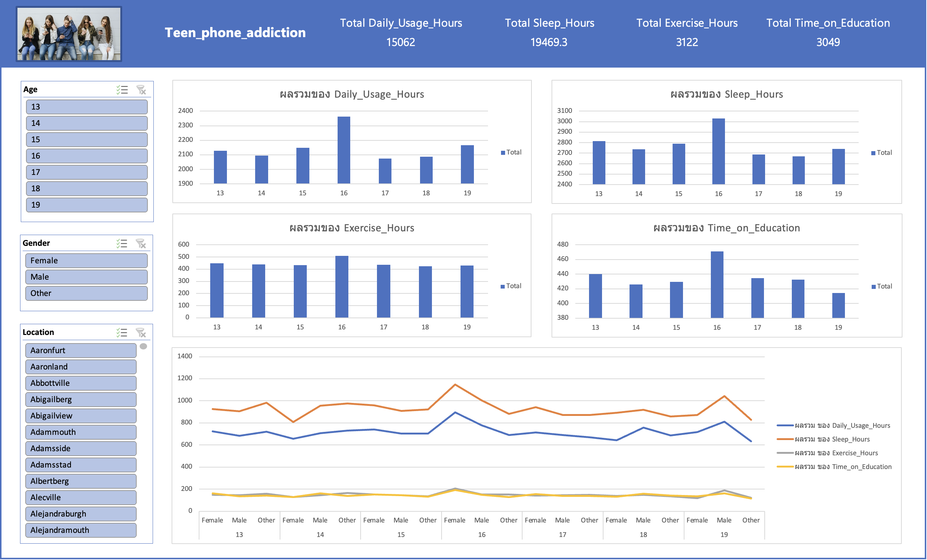Image resolution: width=927 pixels, height=560 pixels.
Task: Click the Daily_Usage_Hours chart legend swatch
Action: click(x=503, y=153)
